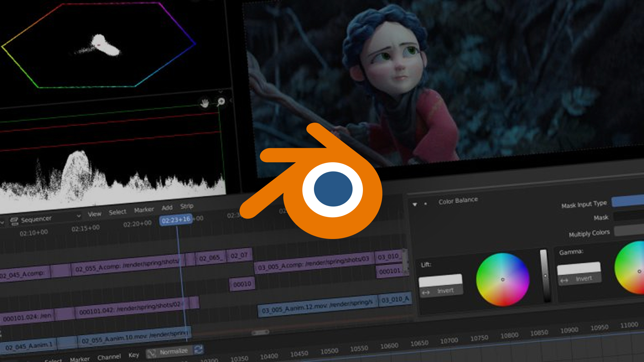Click the Mask input field
Viewport: 644px width, 362px height.
(628, 216)
